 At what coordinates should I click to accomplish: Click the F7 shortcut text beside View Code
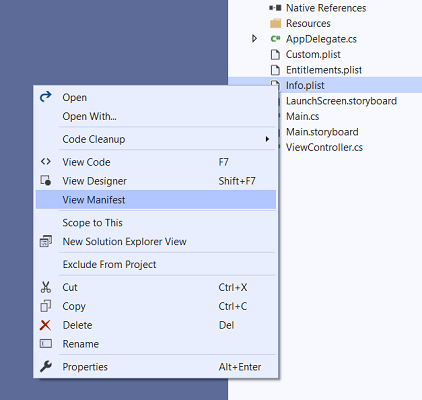coord(224,162)
